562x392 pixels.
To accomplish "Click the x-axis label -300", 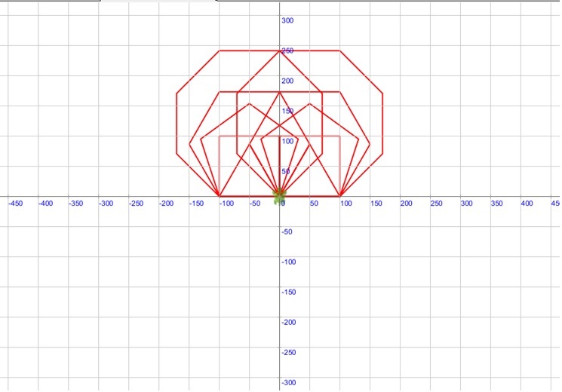I will tap(106, 204).
